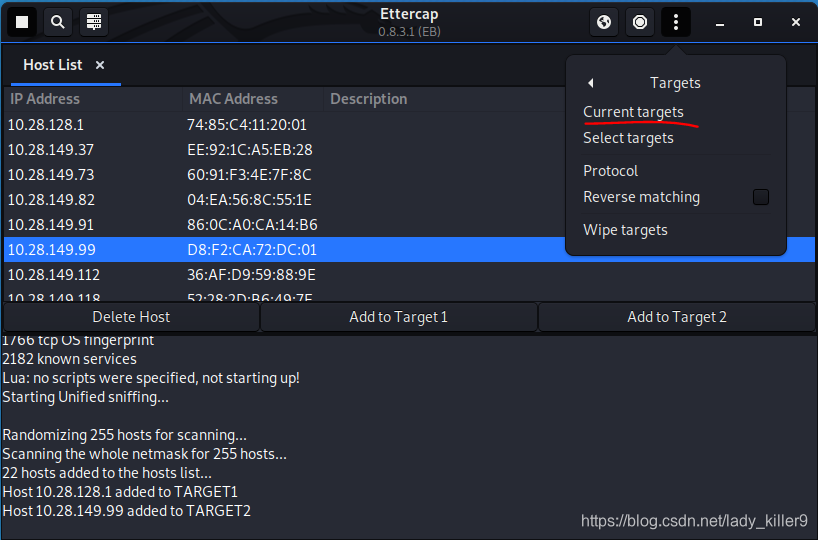The width and height of the screenshot is (818, 540).
Task: Click MAC EE:92:1C:A5:EB:28
Action: 250,150
